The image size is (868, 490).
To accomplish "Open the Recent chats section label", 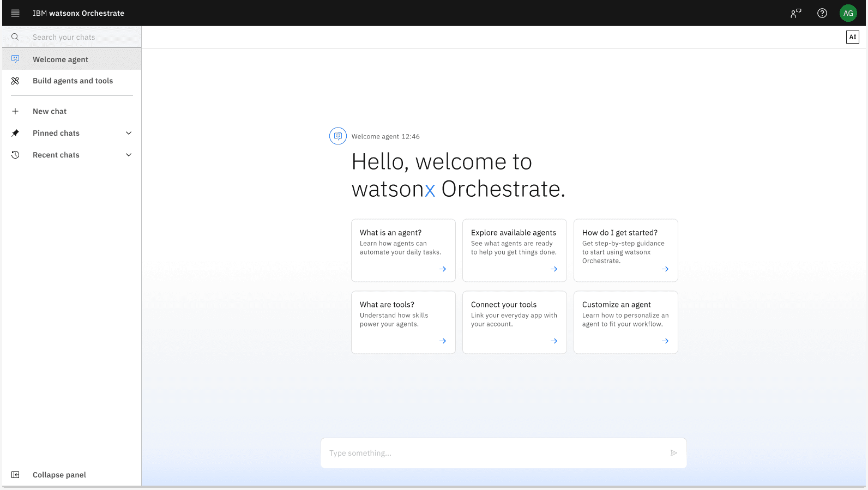I will pos(56,155).
